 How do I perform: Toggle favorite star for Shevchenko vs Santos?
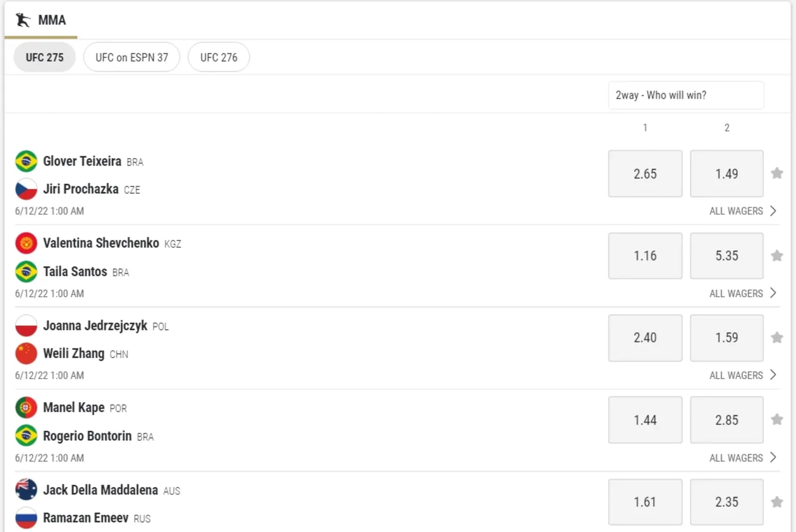(x=777, y=256)
